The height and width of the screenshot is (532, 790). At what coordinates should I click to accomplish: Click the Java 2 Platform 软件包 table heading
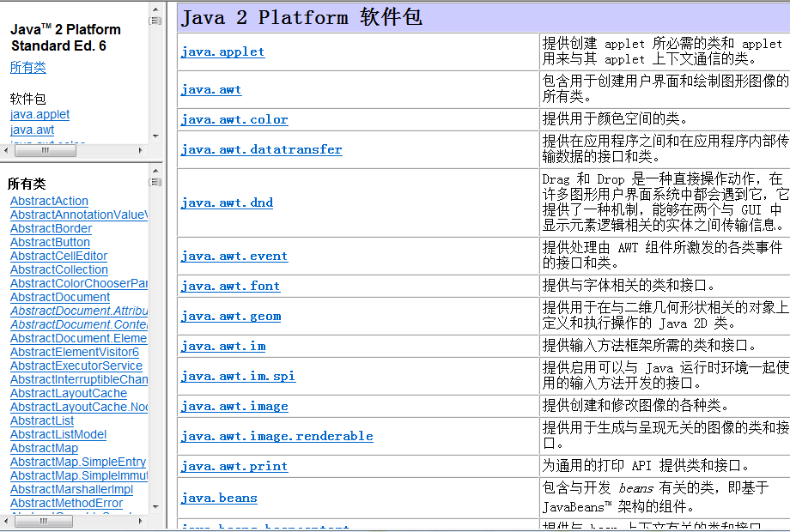pyautogui.click(x=301, y=18)
